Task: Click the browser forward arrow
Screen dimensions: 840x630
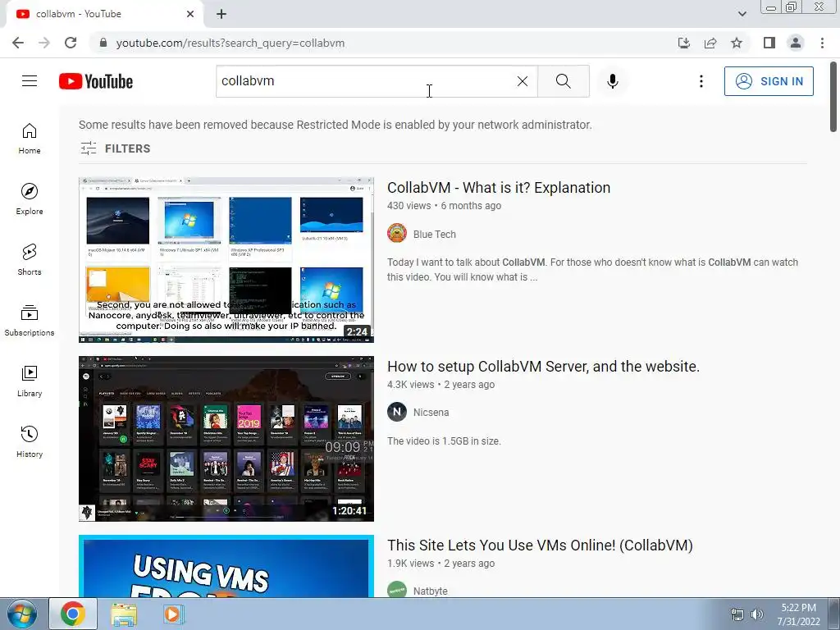Action: point(44,43)
